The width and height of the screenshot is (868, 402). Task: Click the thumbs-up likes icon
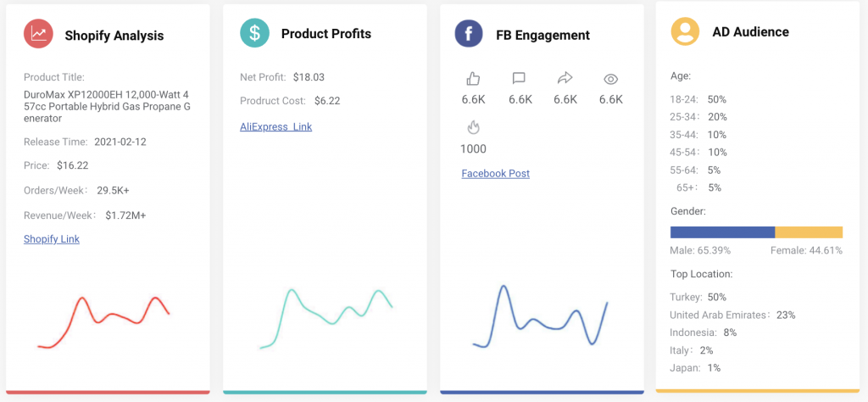pos(473,79)
